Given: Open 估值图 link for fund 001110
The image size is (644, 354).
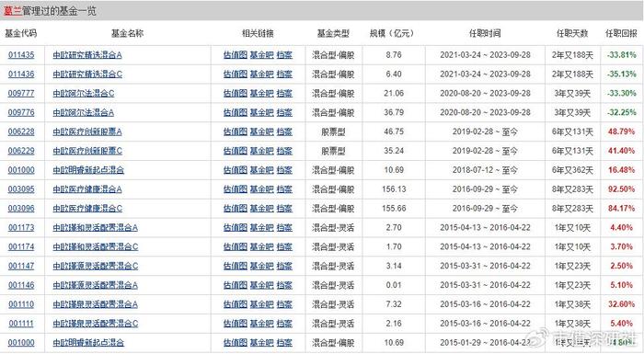Looking at the screenshot, I should pos(236,304).
